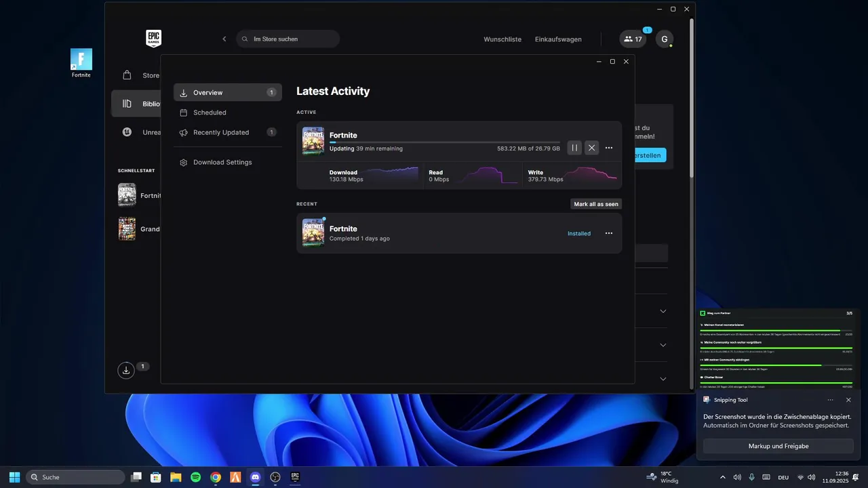Screen dimensions: 868x488
Task: Open Wunschliste in the launcher
Action: [x=502, y=39]
